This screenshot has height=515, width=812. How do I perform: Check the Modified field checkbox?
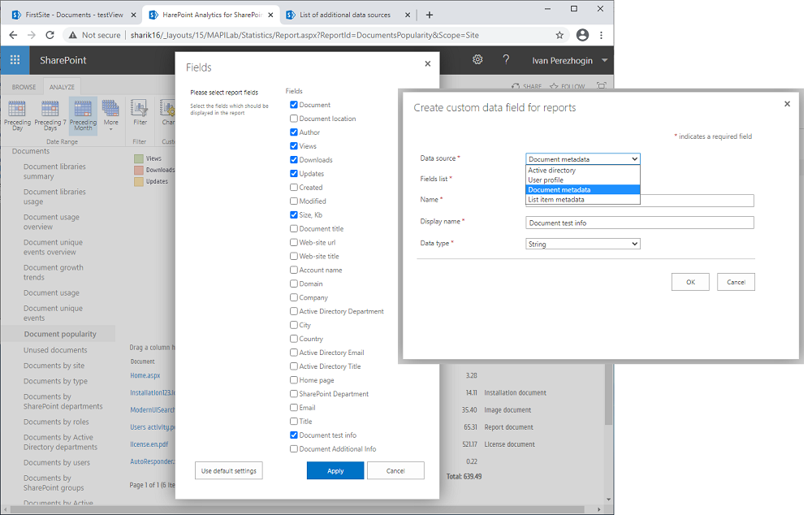pos(294,201)
